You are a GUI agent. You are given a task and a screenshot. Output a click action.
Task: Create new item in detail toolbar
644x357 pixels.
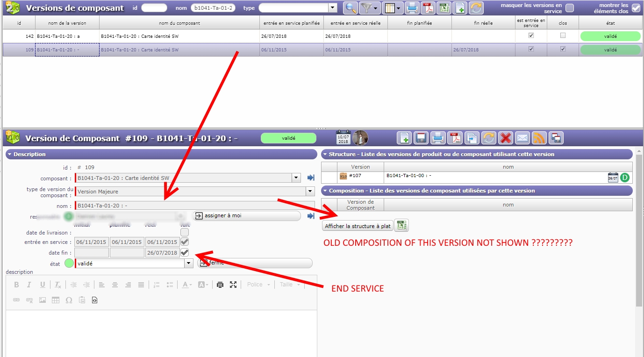click(404, 138)
